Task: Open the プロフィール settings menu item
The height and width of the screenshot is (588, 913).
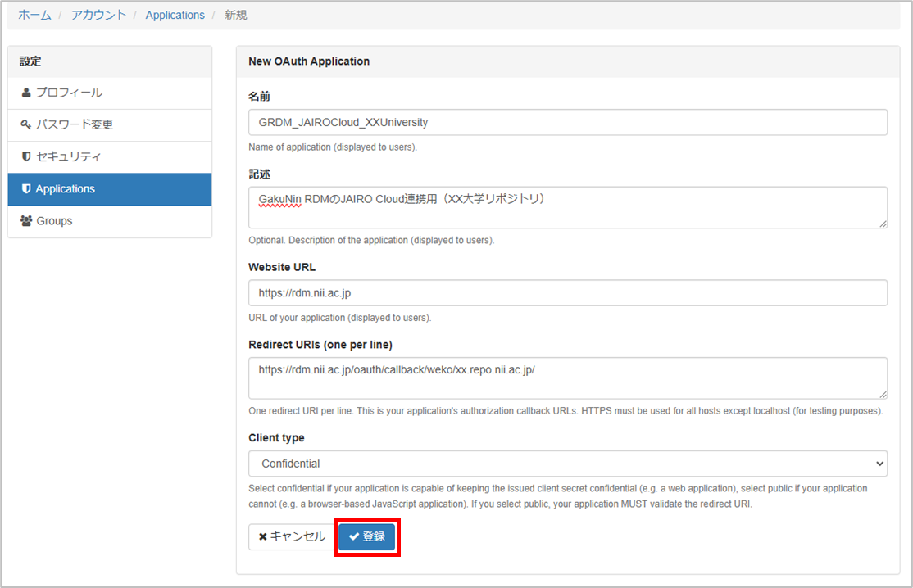Action: [69, 93]
